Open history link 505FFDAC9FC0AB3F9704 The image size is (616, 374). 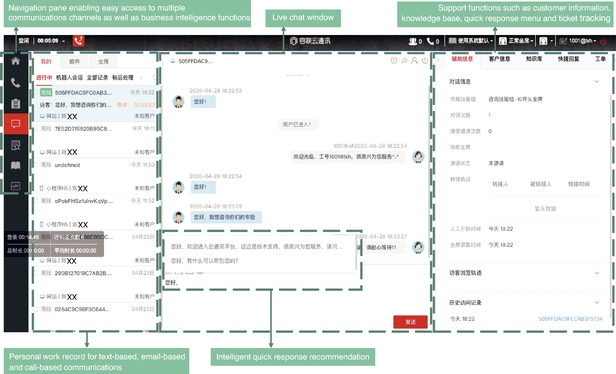pyautogui.click(x=570, y=319)
